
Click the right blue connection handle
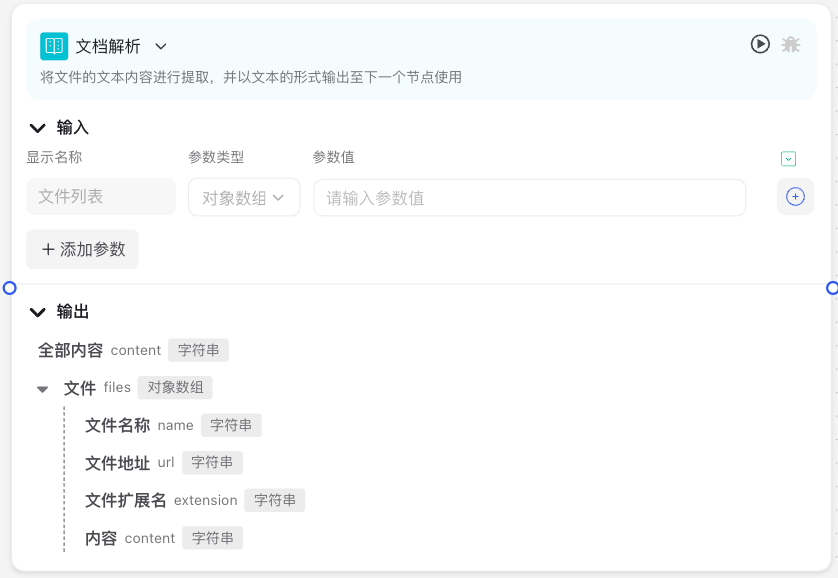tap(832, 288)
